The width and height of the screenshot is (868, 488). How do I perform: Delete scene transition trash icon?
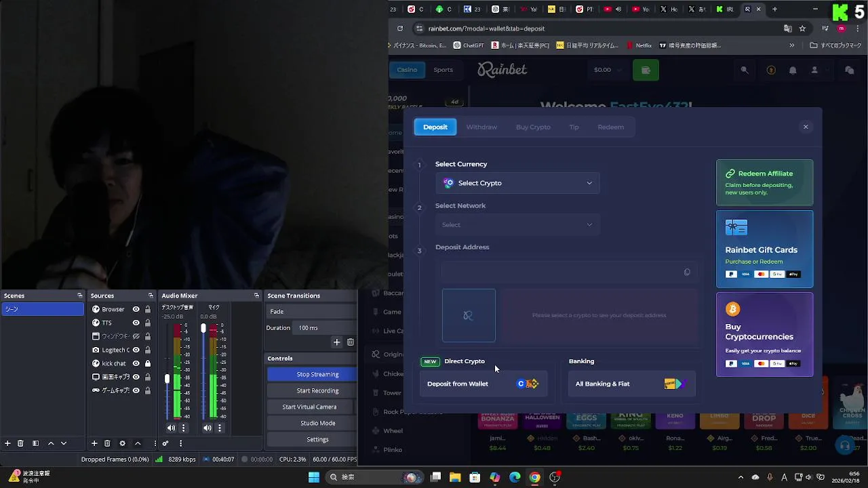[x=351, y=342]
